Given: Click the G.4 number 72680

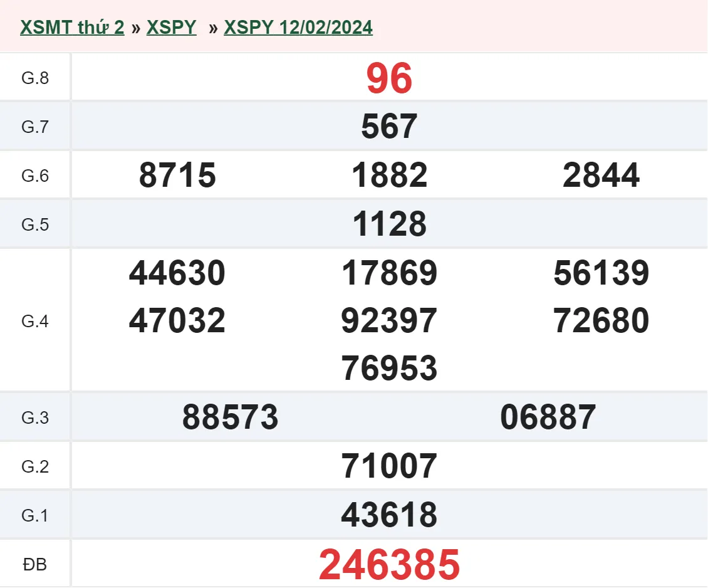Looking at the screenshot, I should pyautogui.click(x=601, y=320).
